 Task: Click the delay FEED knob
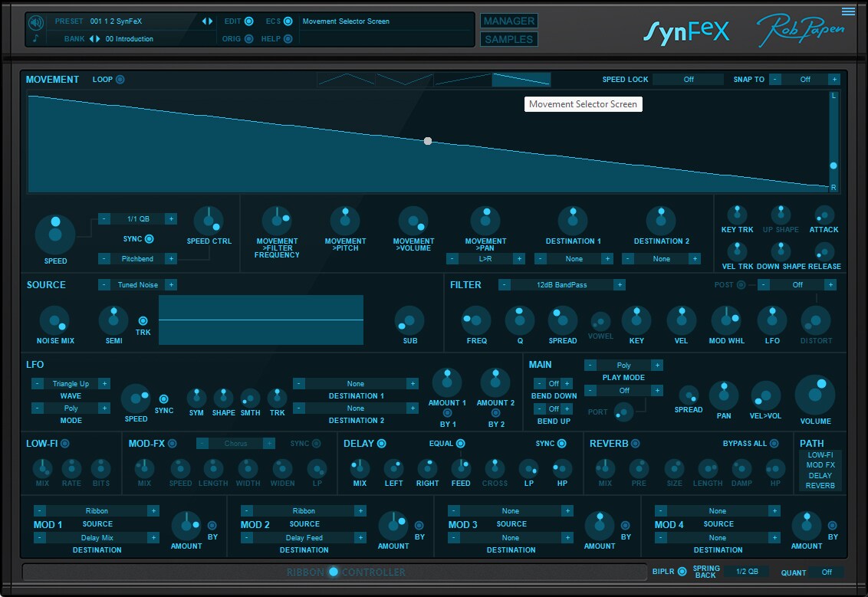coord(461,469)
